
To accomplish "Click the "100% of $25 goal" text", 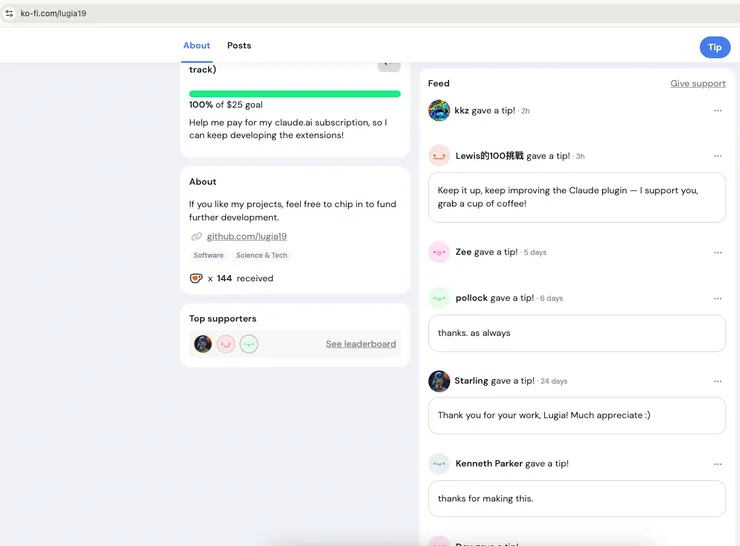I will point(226,105).
